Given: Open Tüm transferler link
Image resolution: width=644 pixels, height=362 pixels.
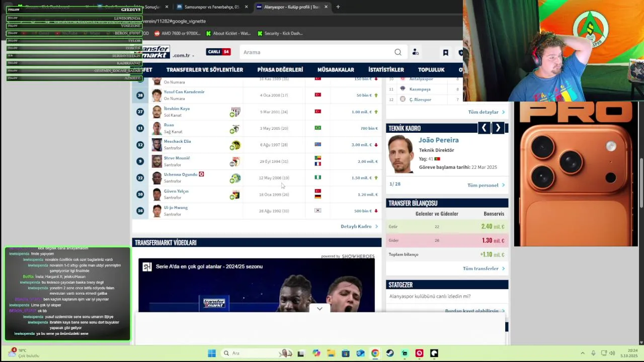Looking at the screenshot, I should (484, 268).
